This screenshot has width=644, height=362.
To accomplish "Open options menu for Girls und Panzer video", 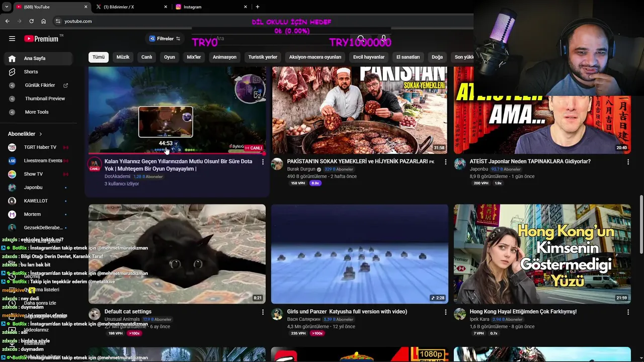I will click(x=445, y=312).
